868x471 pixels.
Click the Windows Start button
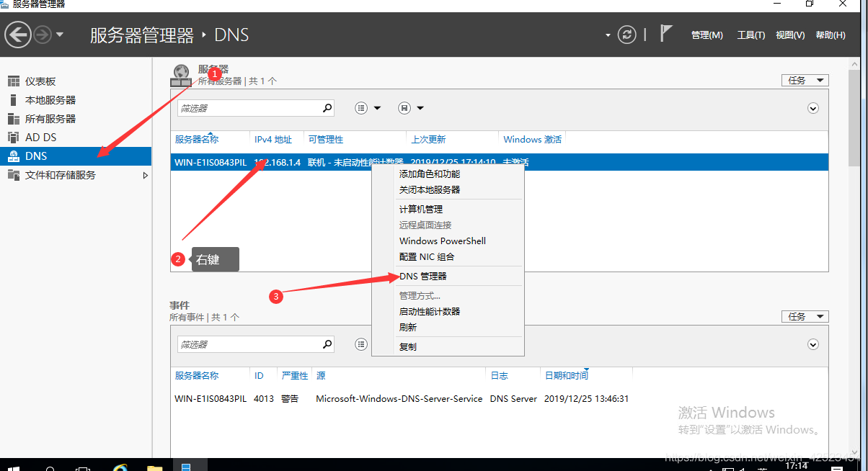point(13,468)
